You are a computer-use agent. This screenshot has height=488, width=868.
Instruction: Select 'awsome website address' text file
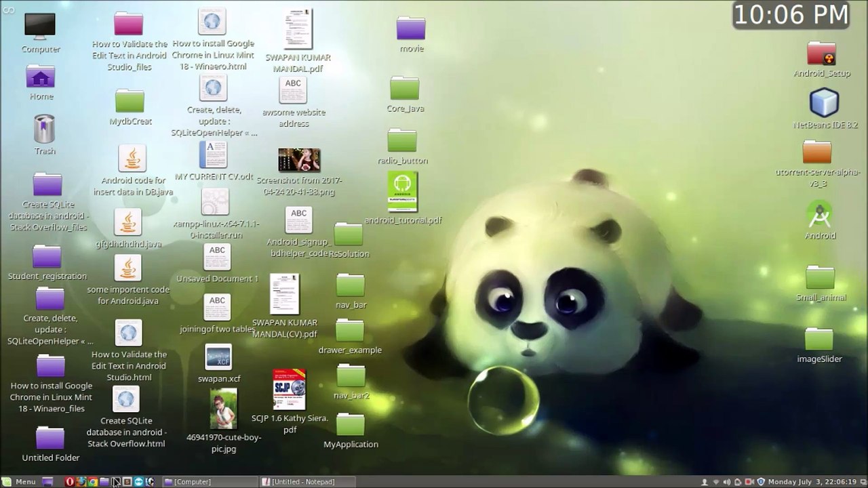pos(293,91)
